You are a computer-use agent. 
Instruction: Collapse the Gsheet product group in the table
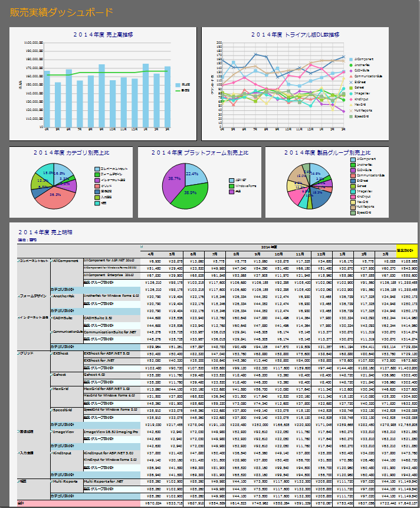coord(51,375)
